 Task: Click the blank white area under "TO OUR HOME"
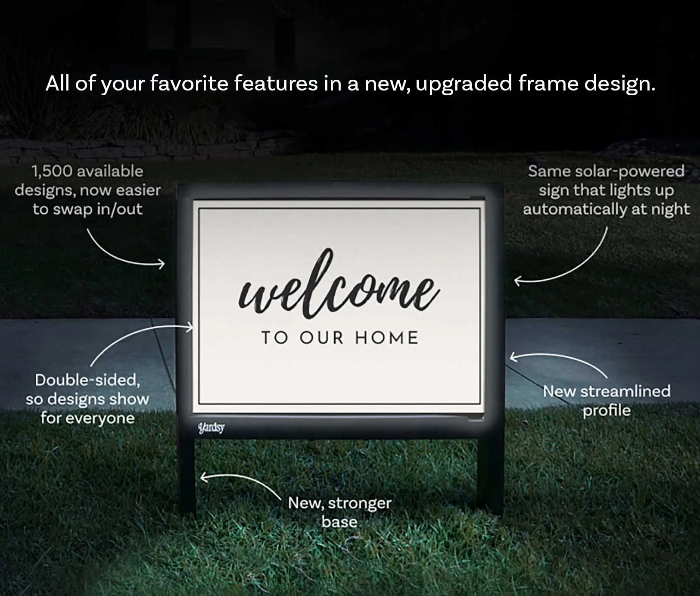339,375
